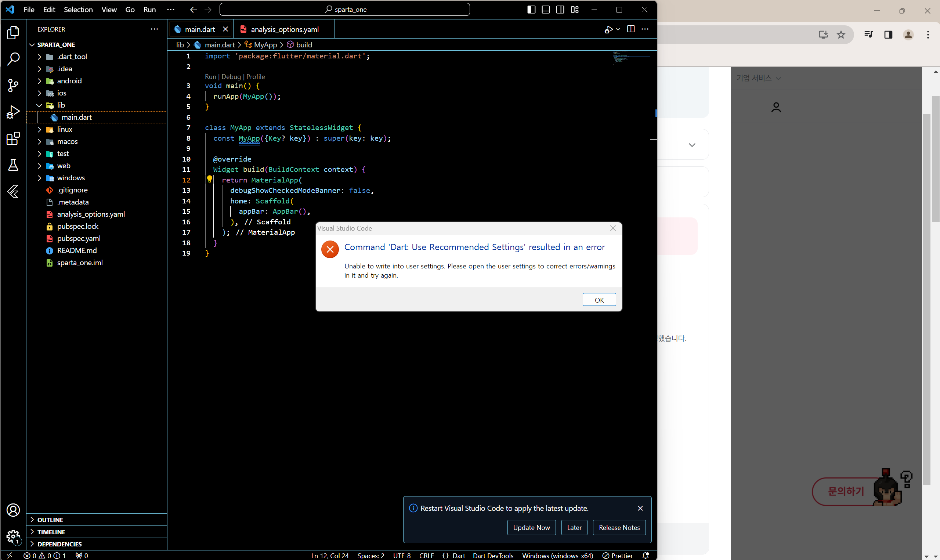Open the notifications bell in the status bar
This screenshot has height=560, width=940.
pos(646,556)
